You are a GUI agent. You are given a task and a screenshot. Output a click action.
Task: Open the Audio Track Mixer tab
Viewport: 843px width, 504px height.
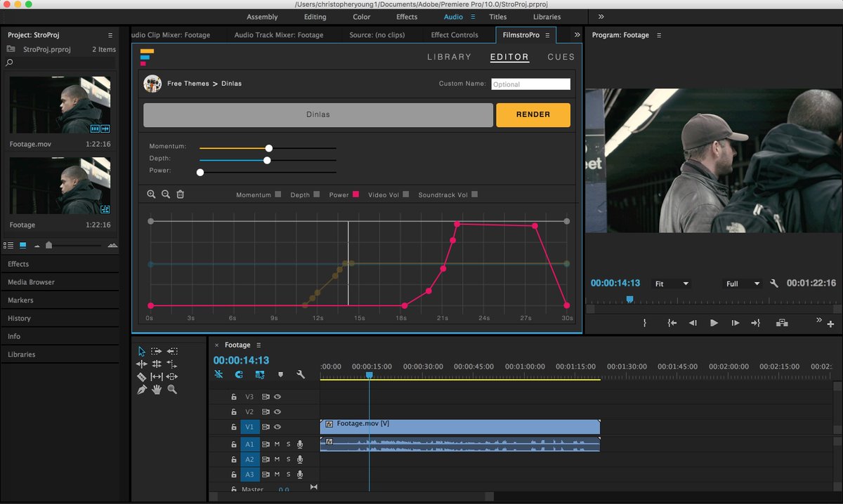tap(279, 35)
